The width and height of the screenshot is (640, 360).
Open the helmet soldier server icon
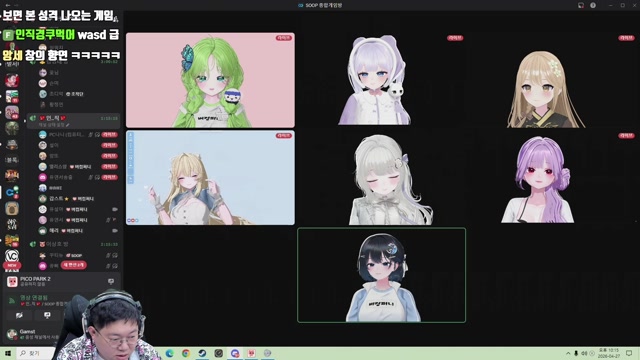12,144
